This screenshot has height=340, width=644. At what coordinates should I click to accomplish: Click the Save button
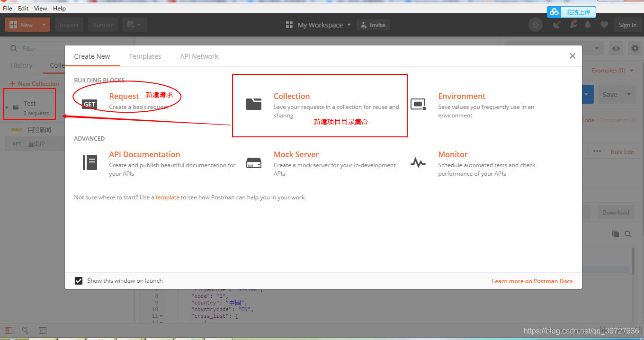610,94
